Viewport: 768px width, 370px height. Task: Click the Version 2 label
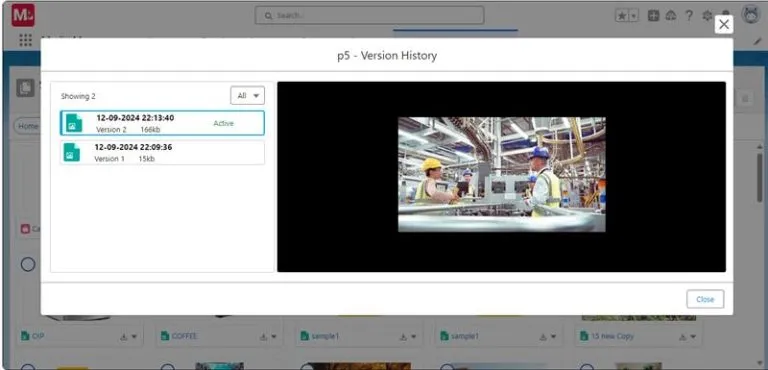(111, 130)
